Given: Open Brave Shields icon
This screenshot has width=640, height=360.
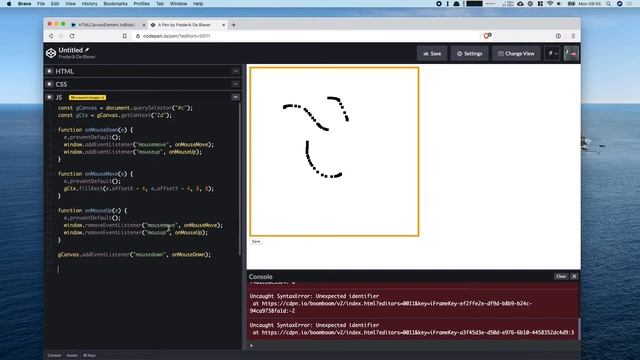Looking at the screenshot, I should pos(487,36).
